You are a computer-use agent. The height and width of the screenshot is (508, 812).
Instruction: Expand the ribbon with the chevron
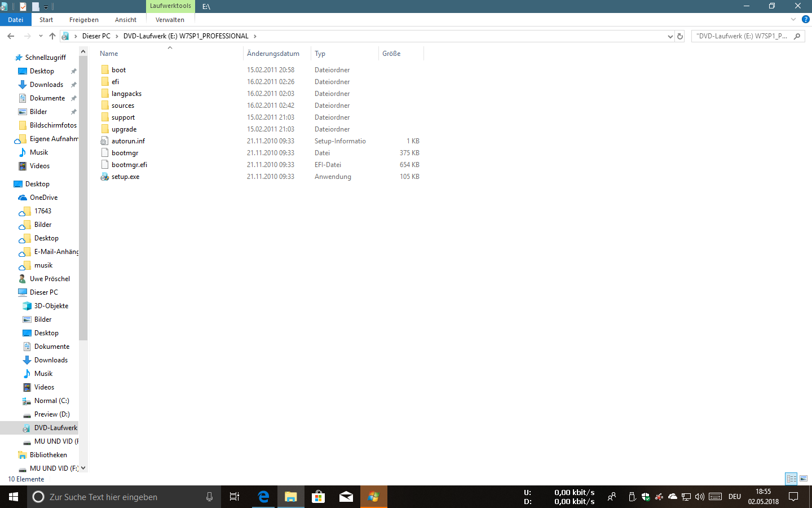pyautogui.click(x=793, y=20)
